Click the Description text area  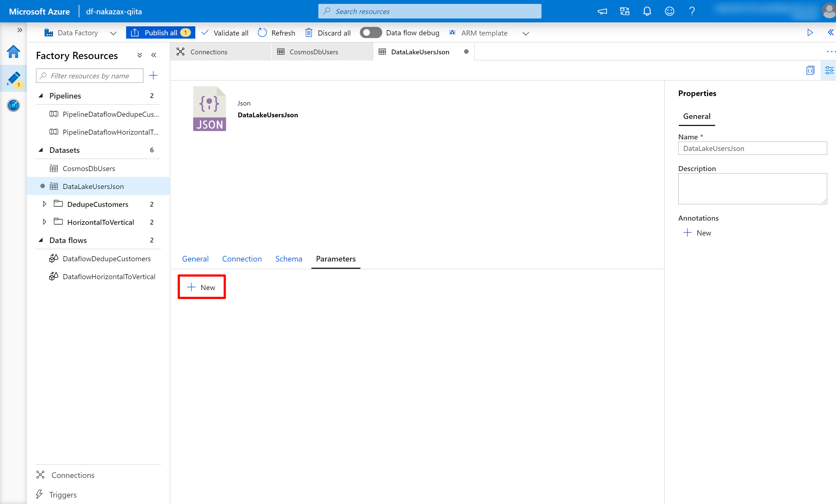coord(752,188)
